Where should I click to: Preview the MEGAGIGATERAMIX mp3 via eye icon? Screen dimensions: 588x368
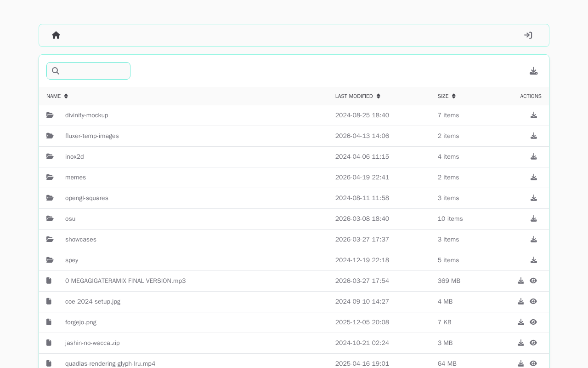(533, 281)
